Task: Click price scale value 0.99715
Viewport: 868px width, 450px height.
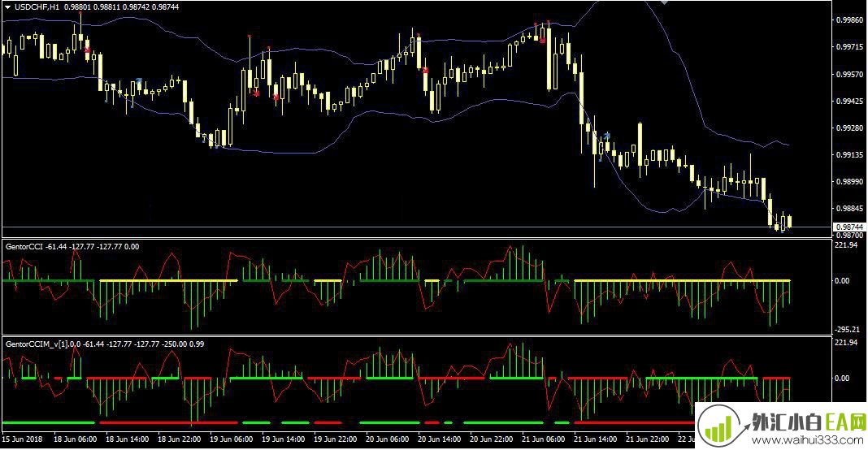Action: pyautogui.click(x=850, y=47)
